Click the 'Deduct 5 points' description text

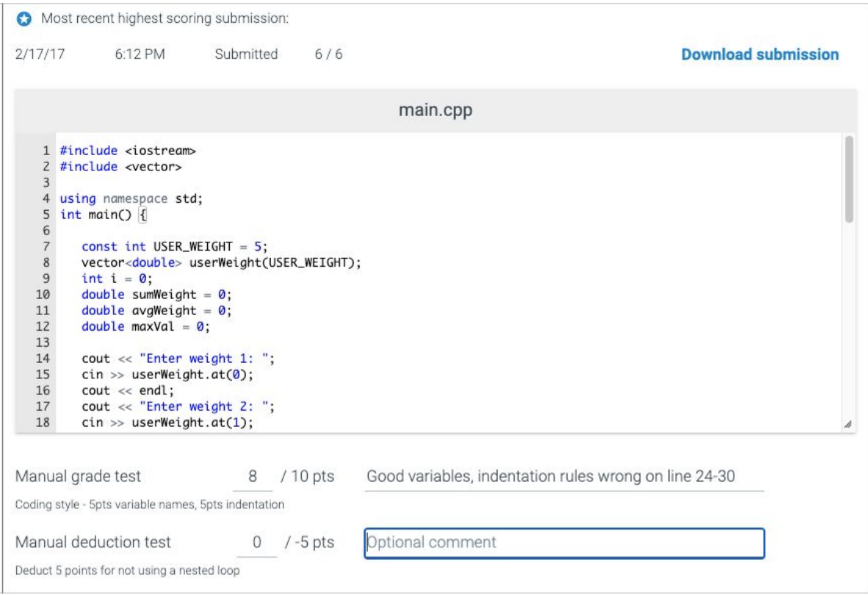[127, 571]
